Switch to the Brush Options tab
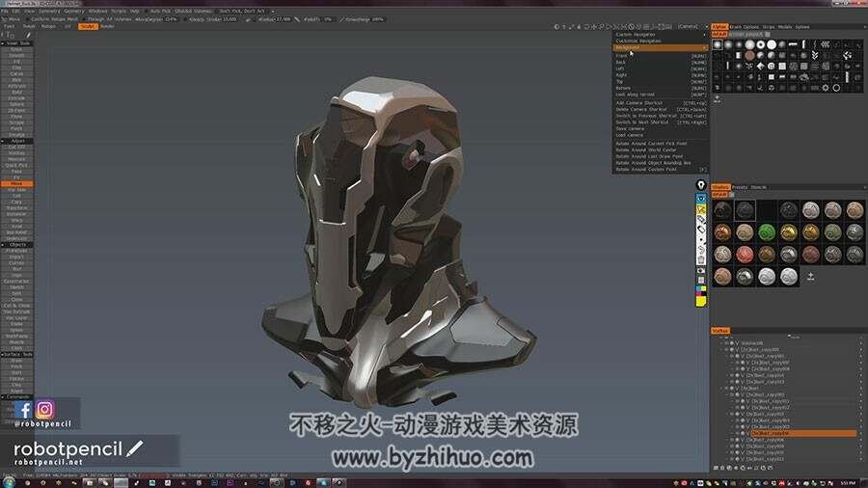868x488 pixels. point(744,27)
